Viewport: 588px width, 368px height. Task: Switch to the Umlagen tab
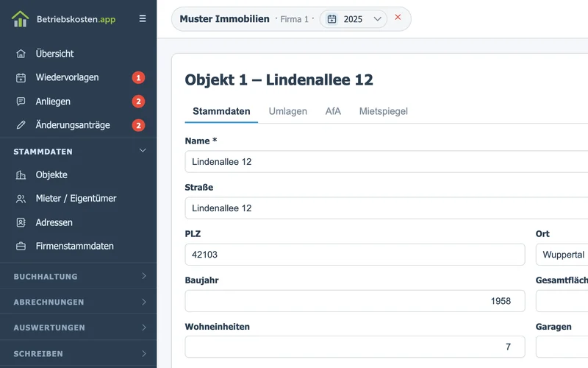click(x=287, y=112)
